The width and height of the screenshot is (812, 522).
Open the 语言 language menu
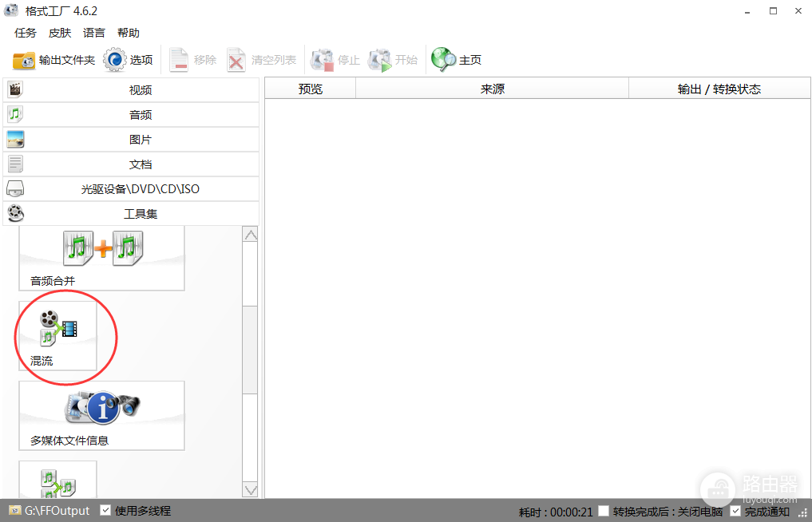pos(93,34)
